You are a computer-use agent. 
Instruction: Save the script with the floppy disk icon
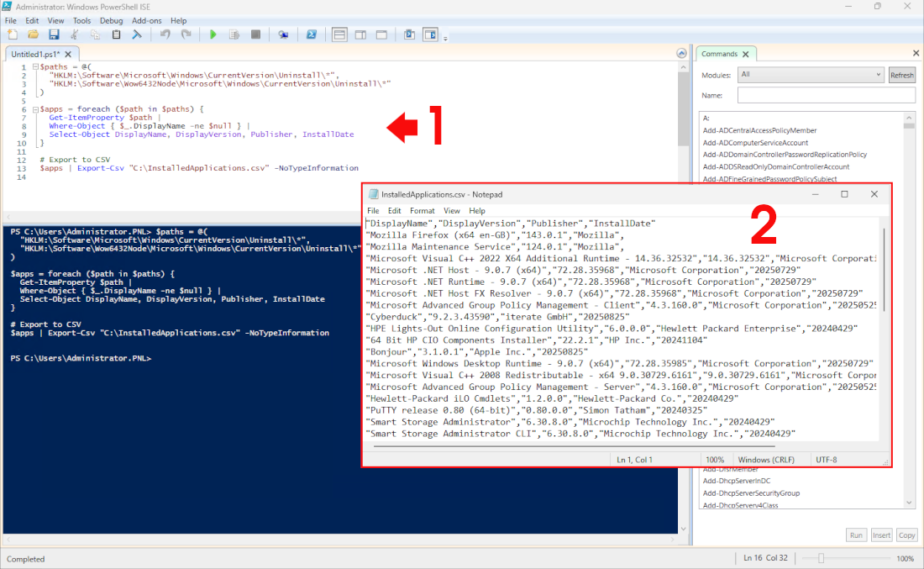[54, 34]
